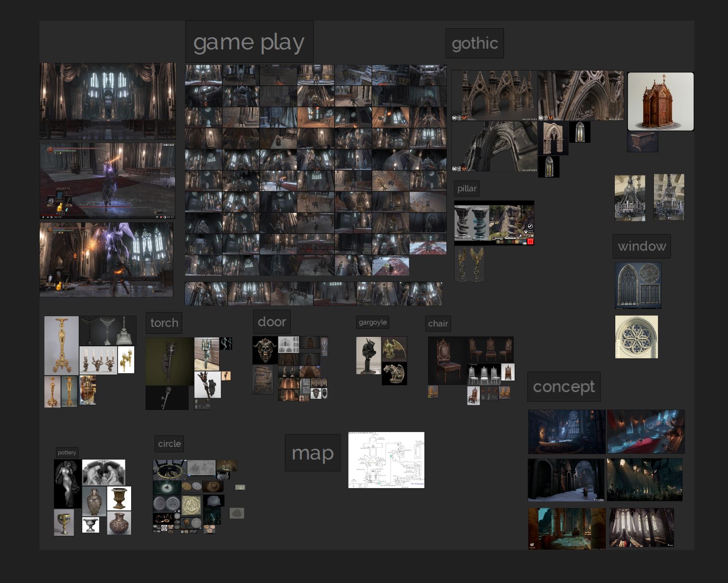Viewport: 728px width, 583px height.
Task: Select the snowy corridor concept image
Action: (566, 480)
